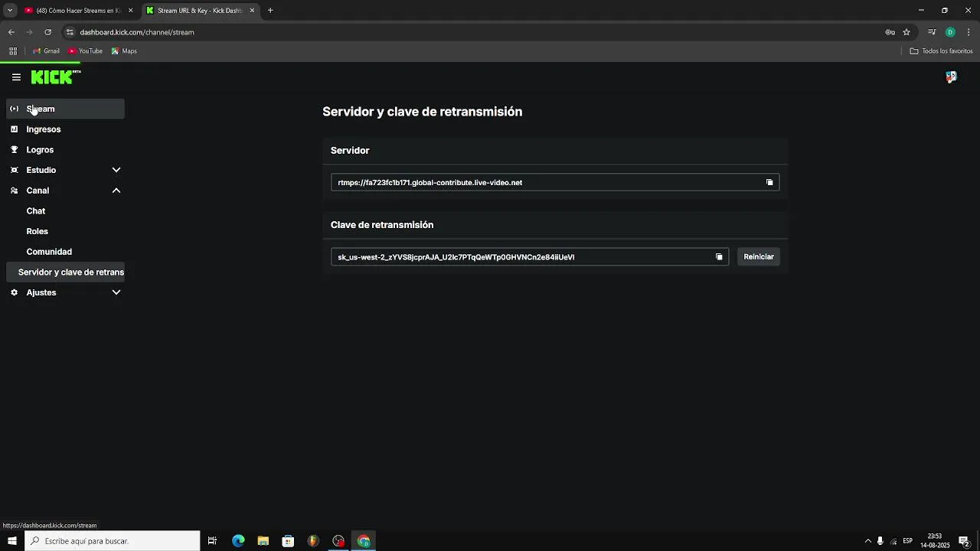The image size is (980, 551).
Task: Open the hamburger menu beside Kick logo
Action: coord(16,77)
